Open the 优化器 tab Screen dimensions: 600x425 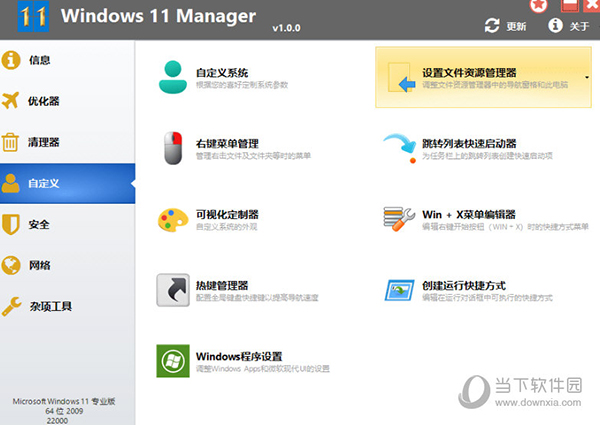click(x=67, y=101)
